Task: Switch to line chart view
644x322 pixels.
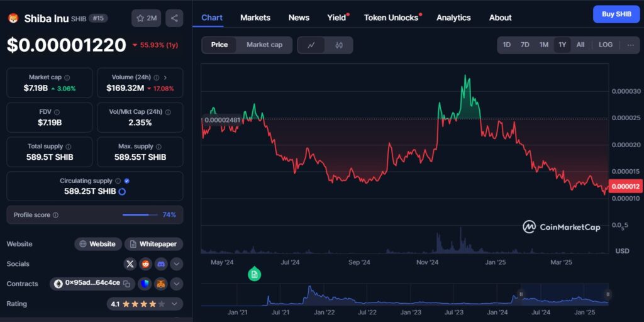Action: click(x=311, y=45)
